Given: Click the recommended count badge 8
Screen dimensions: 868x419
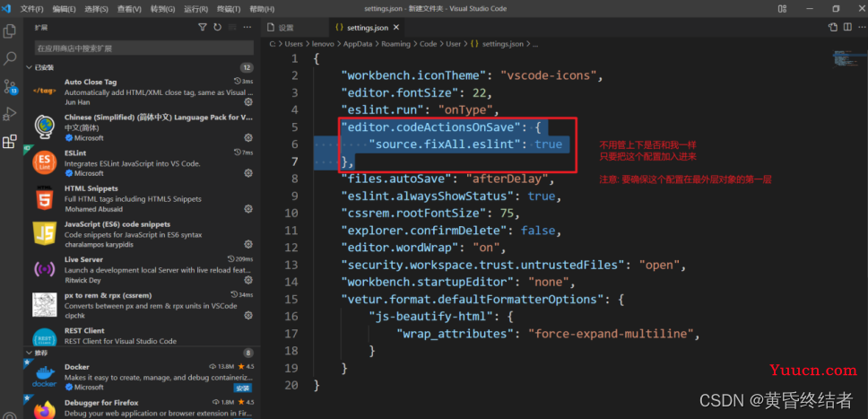Looking at the screenshot, I should pos(248,353).
